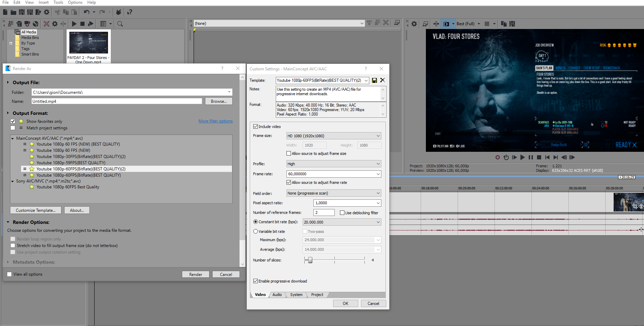Uncheck Allow source to adjust frame rate

[x=289, y=182]
